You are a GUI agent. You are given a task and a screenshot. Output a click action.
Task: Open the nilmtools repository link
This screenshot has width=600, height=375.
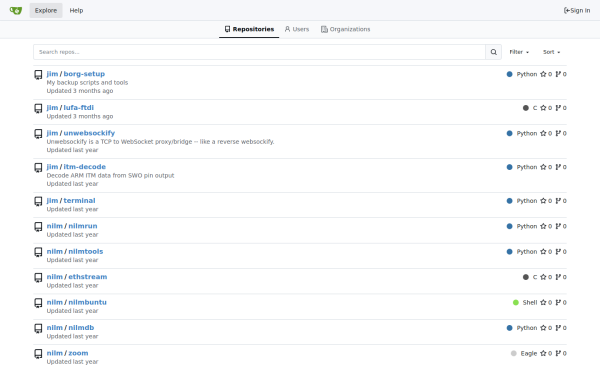point(86,251)
